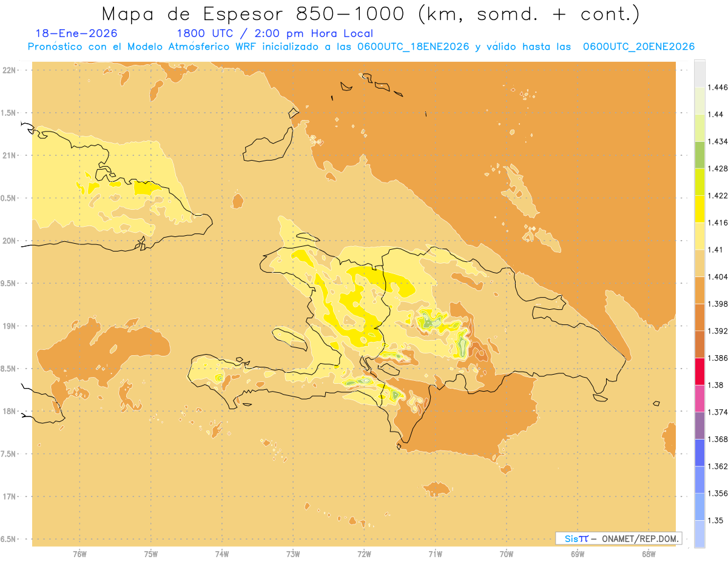Click the legend value 1.446
Viewport: 728px width, 562px height.
pos(717,87)
